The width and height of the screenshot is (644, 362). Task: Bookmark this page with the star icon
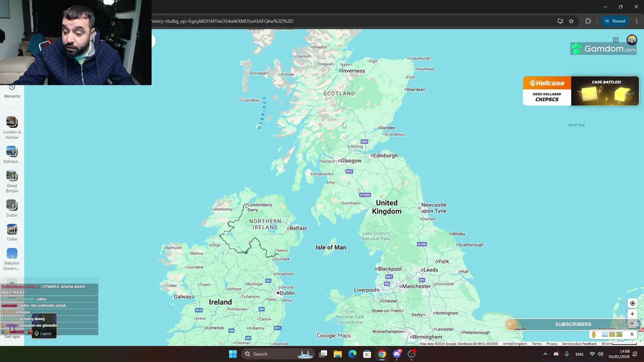point(571,21)
